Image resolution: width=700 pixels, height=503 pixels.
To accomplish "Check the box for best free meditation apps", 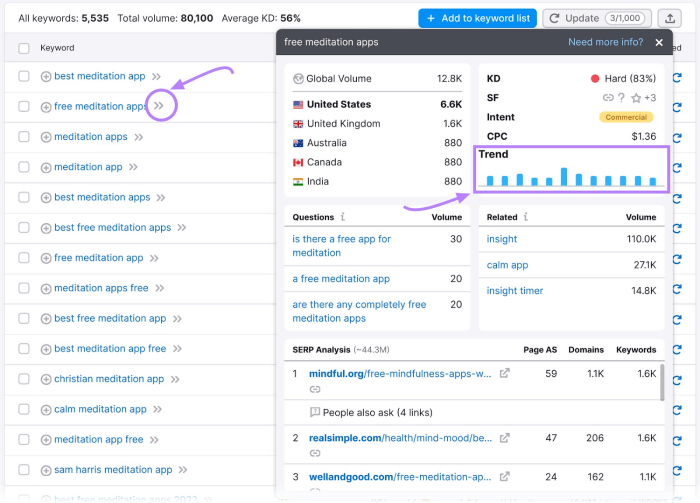I will pyautogui.click(x=24, y=228).
